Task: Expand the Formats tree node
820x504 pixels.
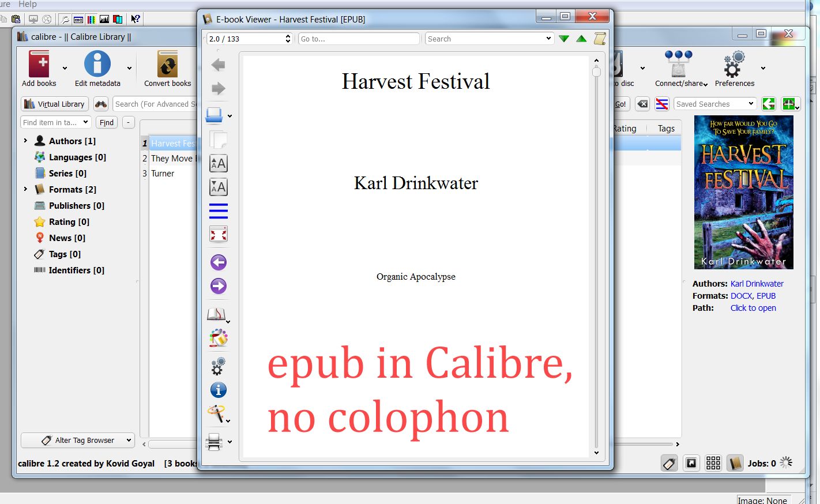Action: click(x=25, y=189)
